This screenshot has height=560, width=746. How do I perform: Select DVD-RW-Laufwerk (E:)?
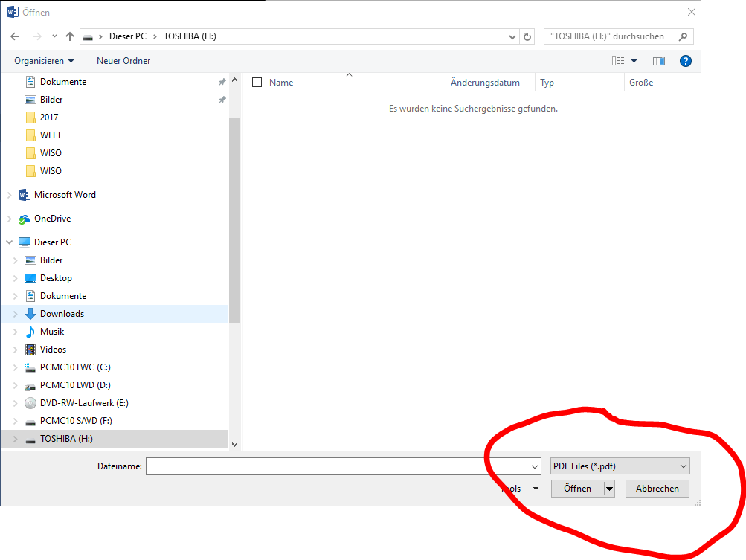click(x=84, y=403)
